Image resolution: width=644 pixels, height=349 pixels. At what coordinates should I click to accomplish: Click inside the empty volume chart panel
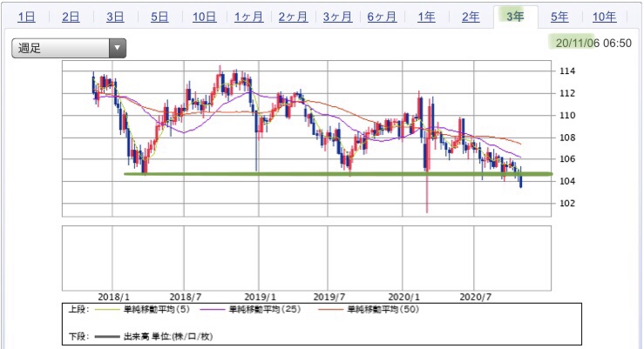(307, 258)
